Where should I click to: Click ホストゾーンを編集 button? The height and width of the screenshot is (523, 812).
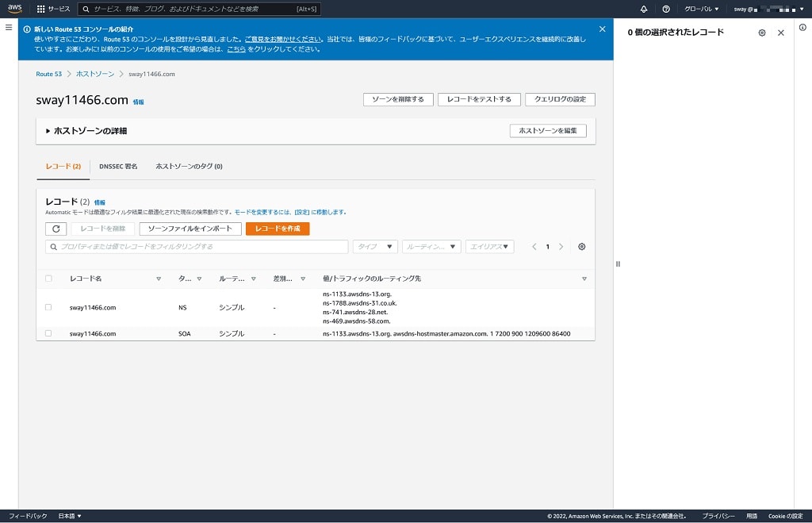pyautogui.click(x=548, y=131)
